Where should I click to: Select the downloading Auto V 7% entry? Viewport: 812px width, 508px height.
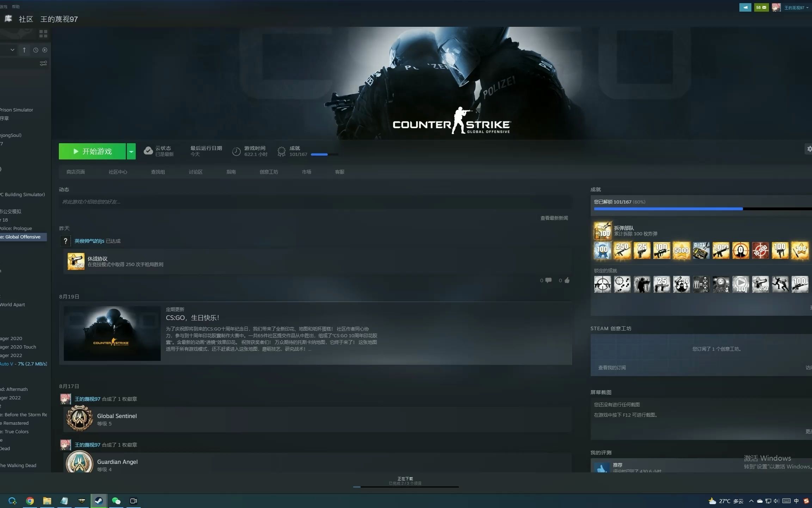[23, 364]
